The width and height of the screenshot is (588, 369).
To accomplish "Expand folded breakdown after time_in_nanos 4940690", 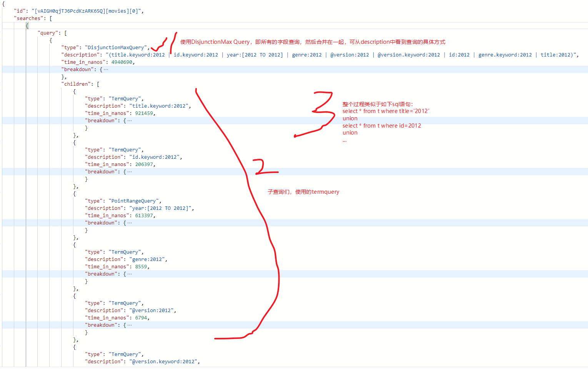I will click(106, 70).
